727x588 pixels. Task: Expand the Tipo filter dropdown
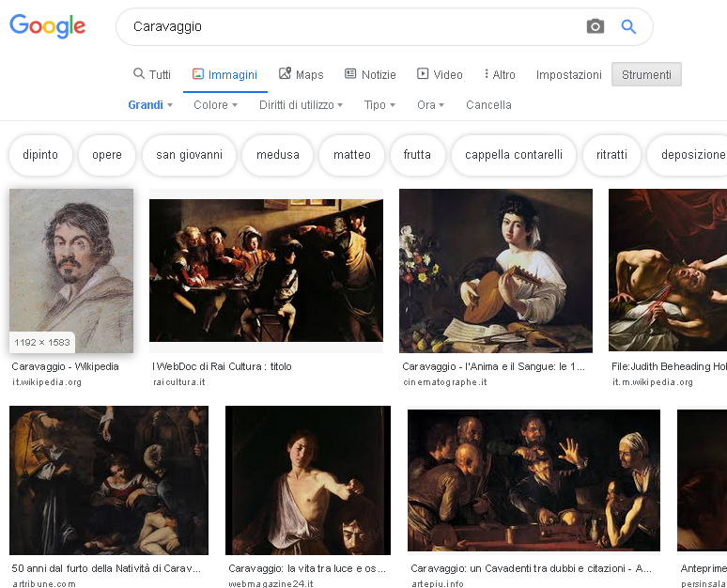tap(379, 105)
